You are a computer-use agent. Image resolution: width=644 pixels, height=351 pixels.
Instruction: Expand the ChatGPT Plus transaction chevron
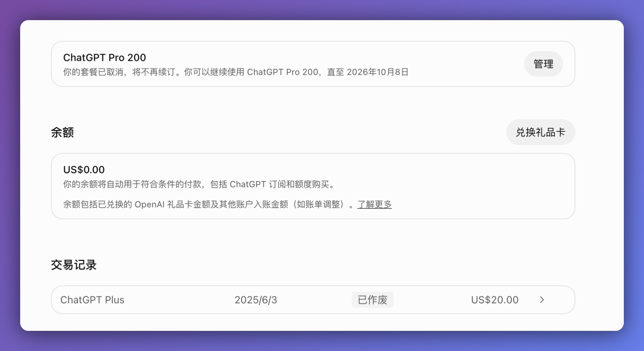(x=542, y=300)
